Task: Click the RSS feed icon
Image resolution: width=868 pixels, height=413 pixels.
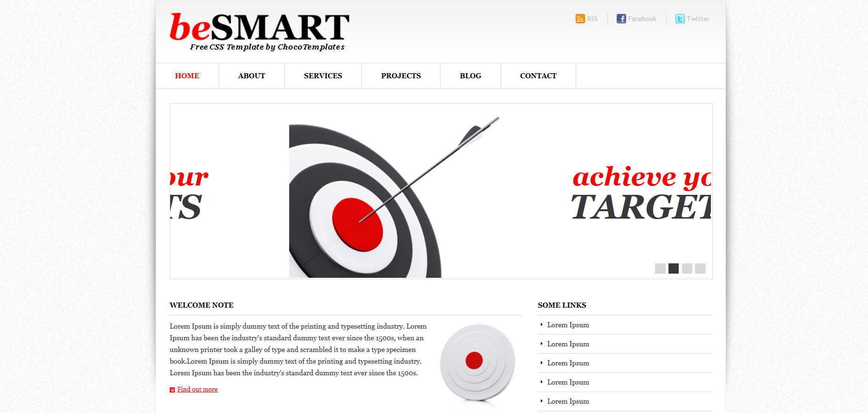Action: pyautogui.click(x=580, y=19)
